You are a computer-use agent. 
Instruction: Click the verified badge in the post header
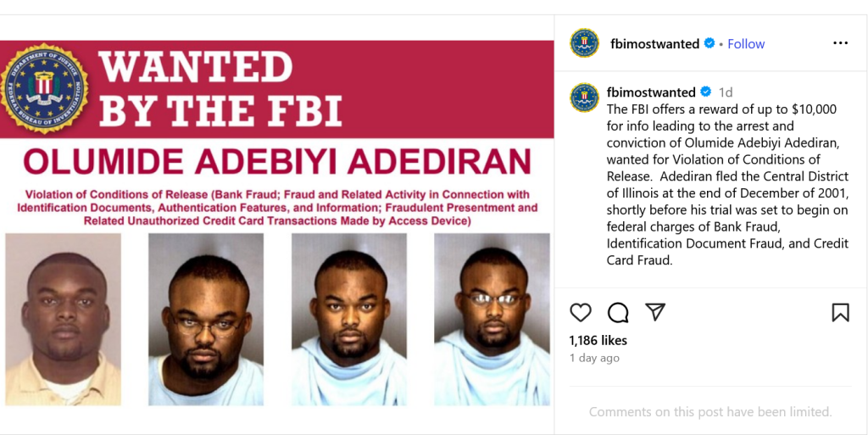coord(709,43)
